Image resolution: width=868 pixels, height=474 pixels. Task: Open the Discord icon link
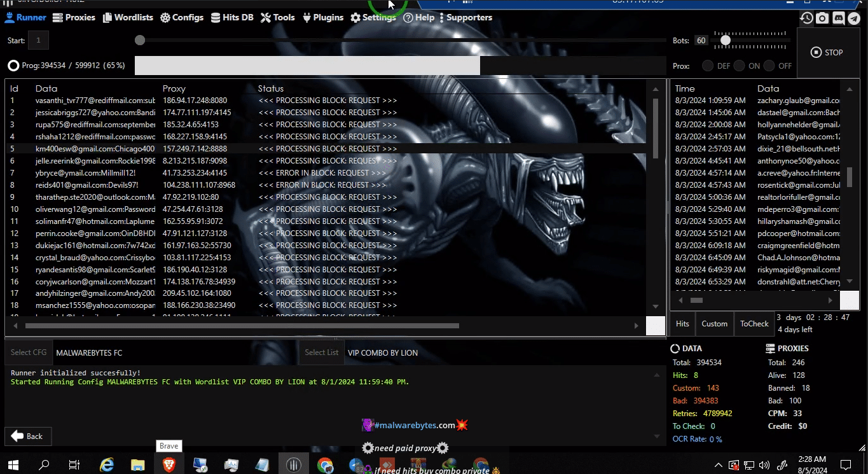[839, 18]
